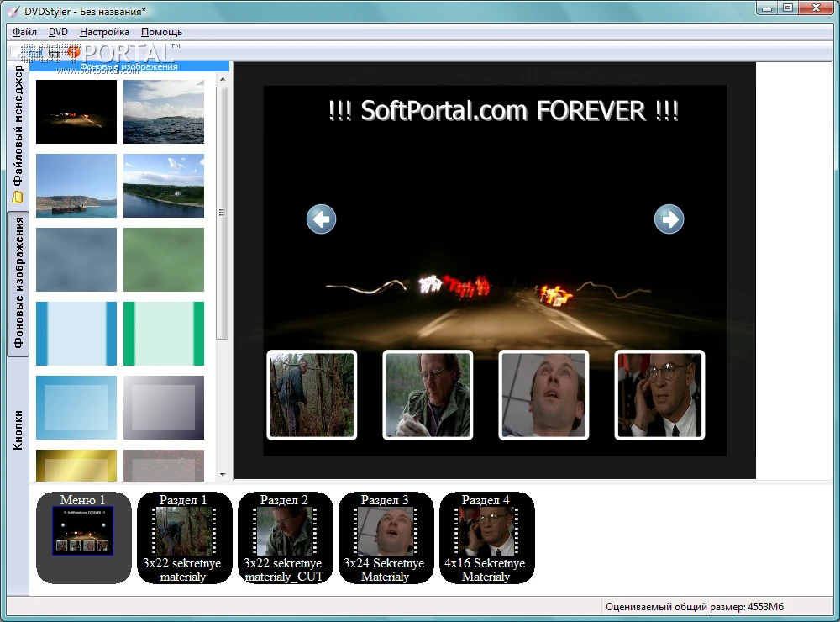
Task: Select the Раздел 1 title clip
Action: coord(184,537)
